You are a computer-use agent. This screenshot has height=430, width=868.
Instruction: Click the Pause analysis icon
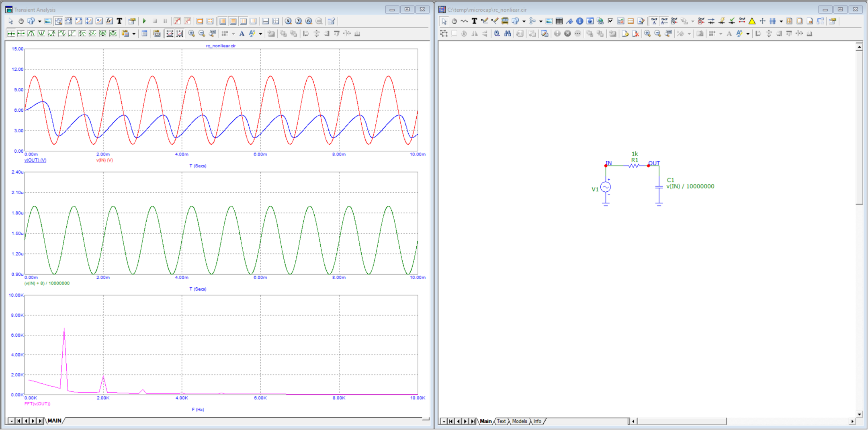tap(165, 21)
